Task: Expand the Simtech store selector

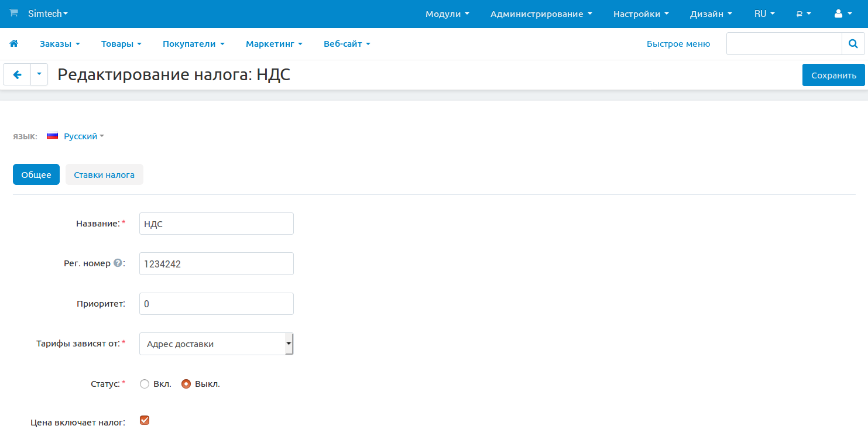Action: click(48, 13)
